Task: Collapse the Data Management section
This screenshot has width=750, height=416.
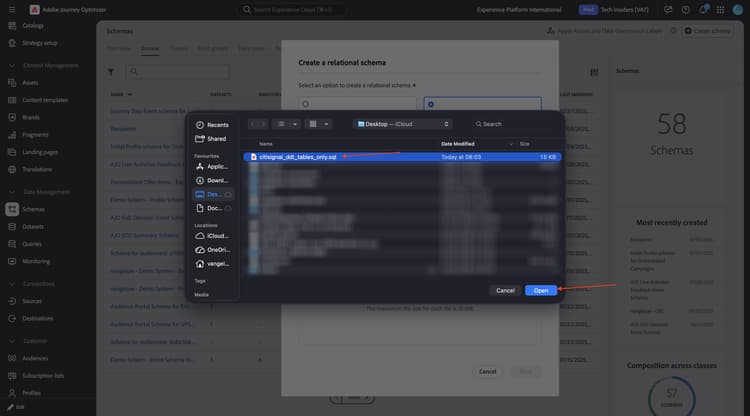Action: [x=12, y=192]
